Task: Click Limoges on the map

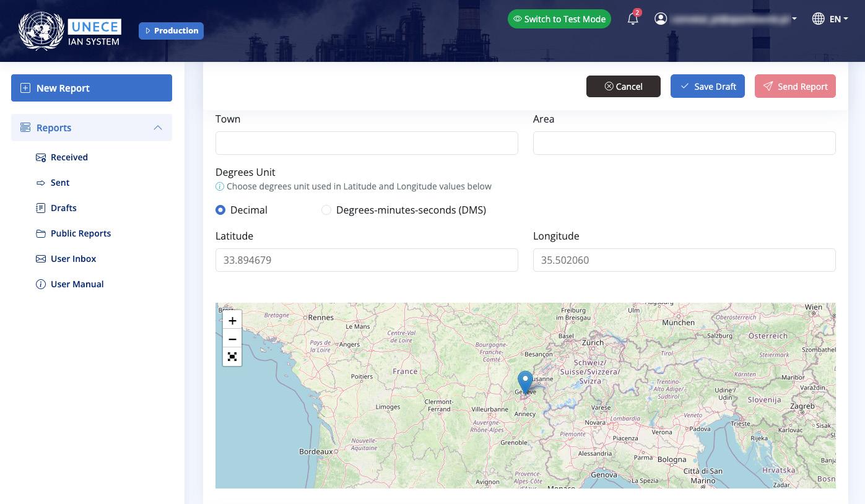Action: 388,407
